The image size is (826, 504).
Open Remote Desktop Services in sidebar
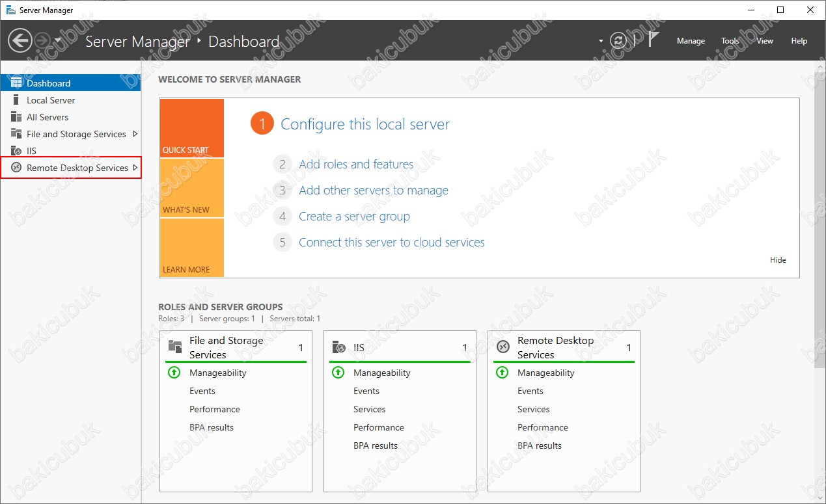[77, 168]
